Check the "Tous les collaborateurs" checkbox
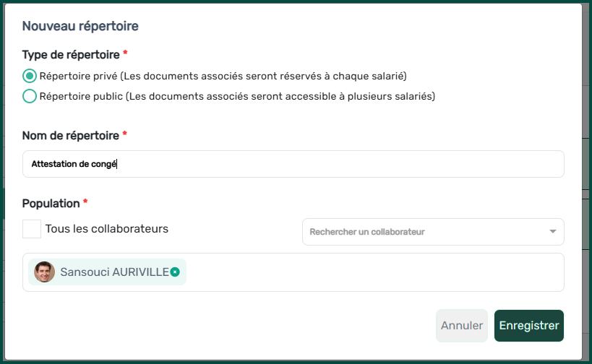 tap(32, 229)
